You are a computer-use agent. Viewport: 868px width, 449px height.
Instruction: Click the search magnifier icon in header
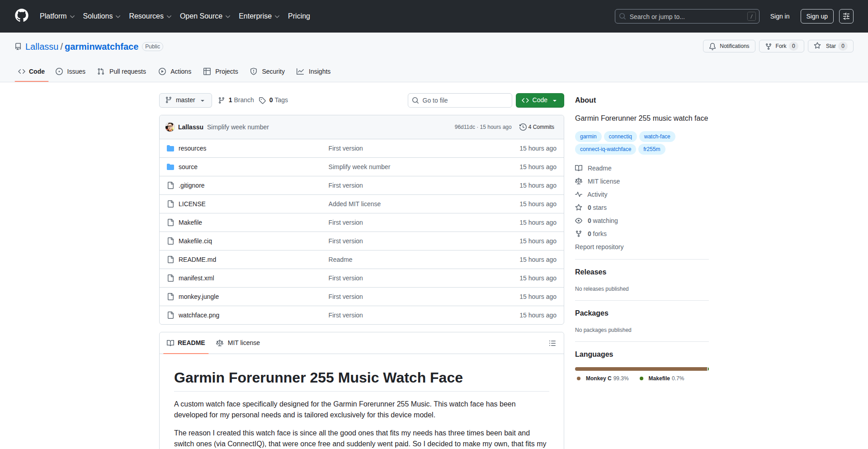[x=623, y=16]
